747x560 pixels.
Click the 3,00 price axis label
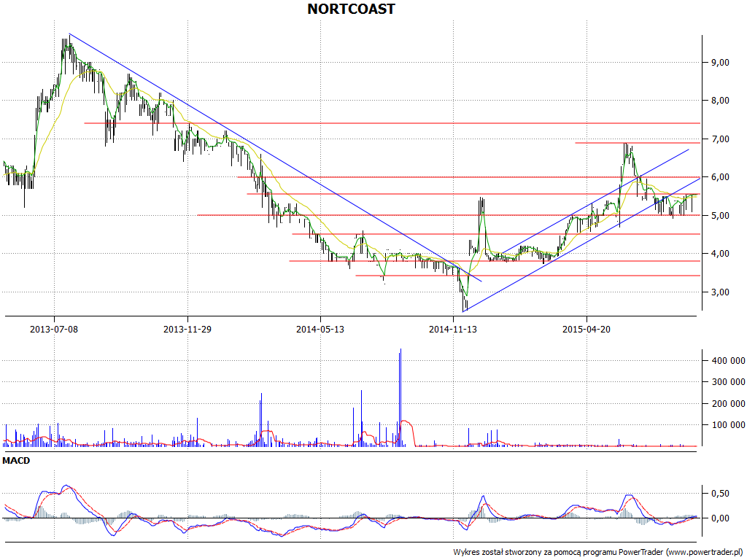click(720, 292)
